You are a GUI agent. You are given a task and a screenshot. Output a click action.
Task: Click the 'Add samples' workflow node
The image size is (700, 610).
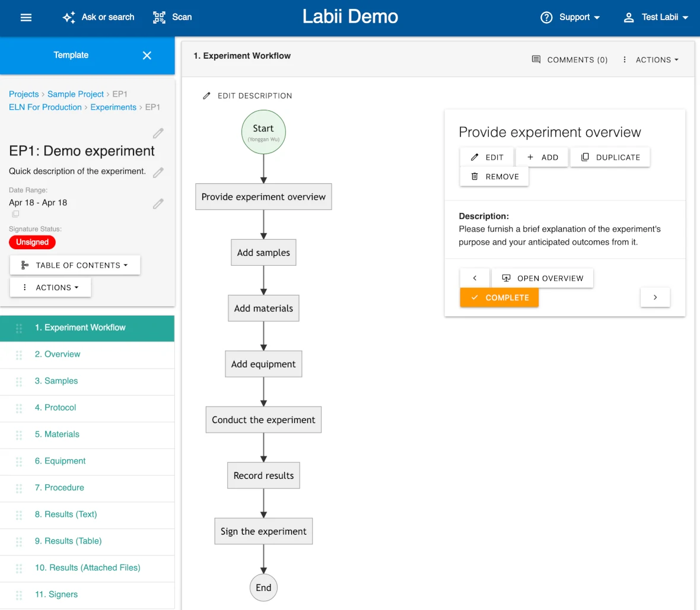click(x=263, y=252)
